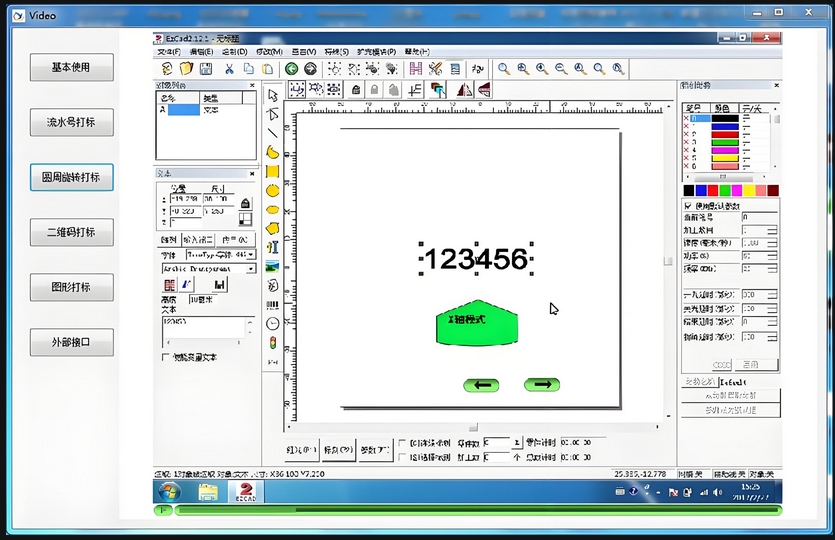The width and height of the screenshot is (835, 540).
Task: Enable the continuous marking checkbox
Action: (402, 442)
